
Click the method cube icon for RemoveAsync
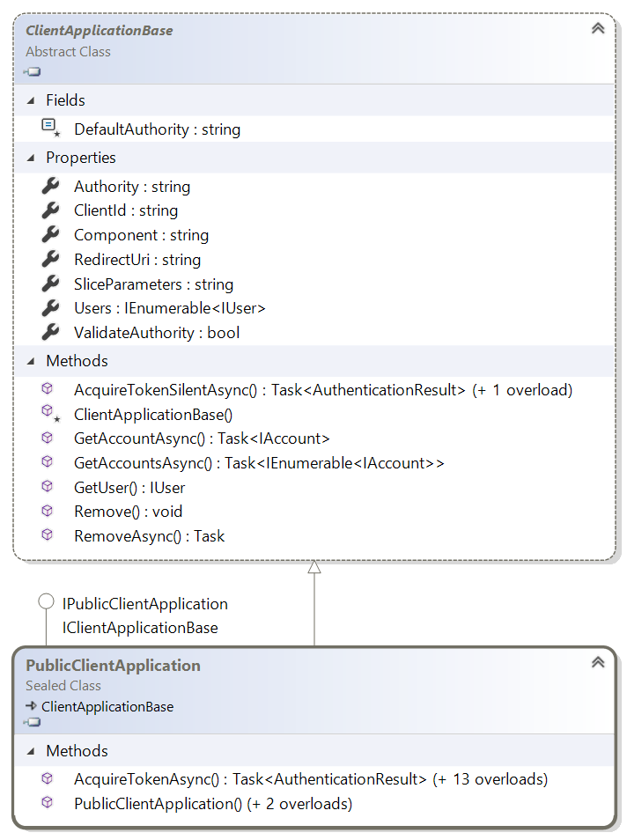tap(48, 534)
